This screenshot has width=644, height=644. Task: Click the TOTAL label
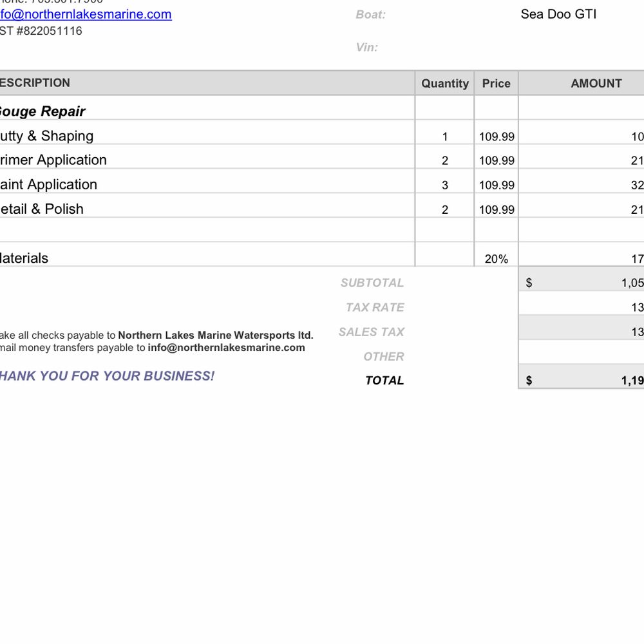coord(384,381)
